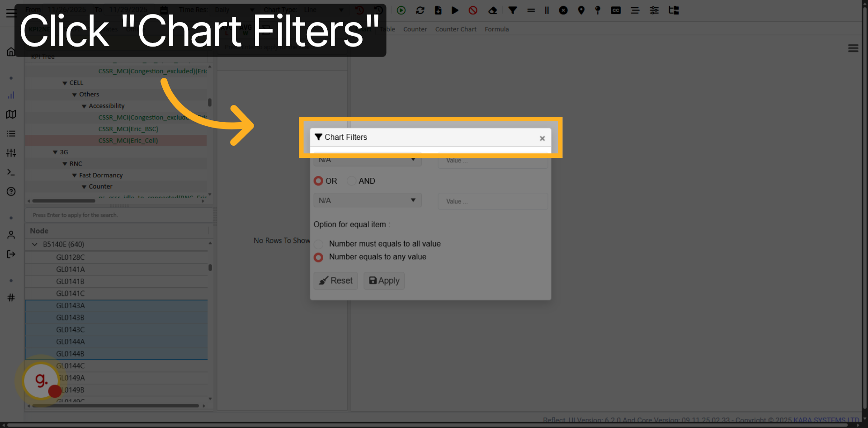The width and height of the screenshot is (868, 428).
Task: Click the map pin toolbar icon
Action: pyautogui.click(x=598, y=10)
